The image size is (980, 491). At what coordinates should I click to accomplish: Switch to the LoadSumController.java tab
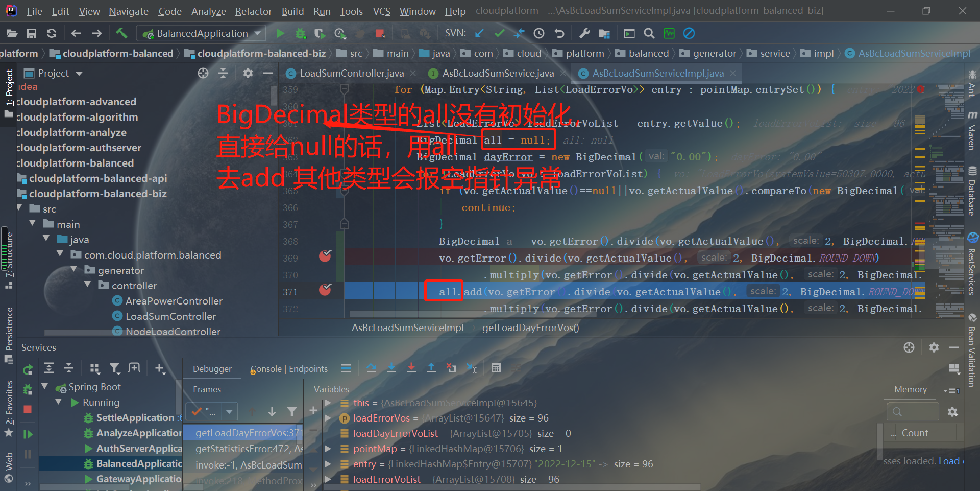pos(351,73)
